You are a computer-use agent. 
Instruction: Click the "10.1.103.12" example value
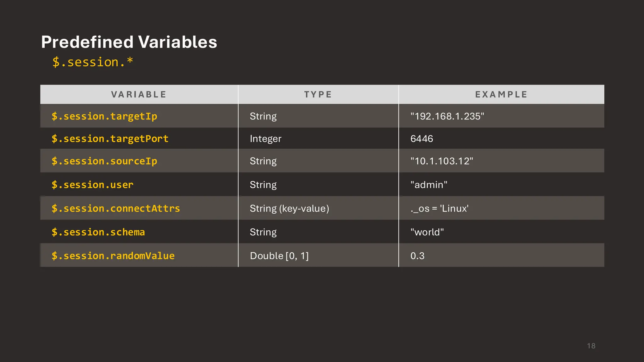(x=441, y=161)
